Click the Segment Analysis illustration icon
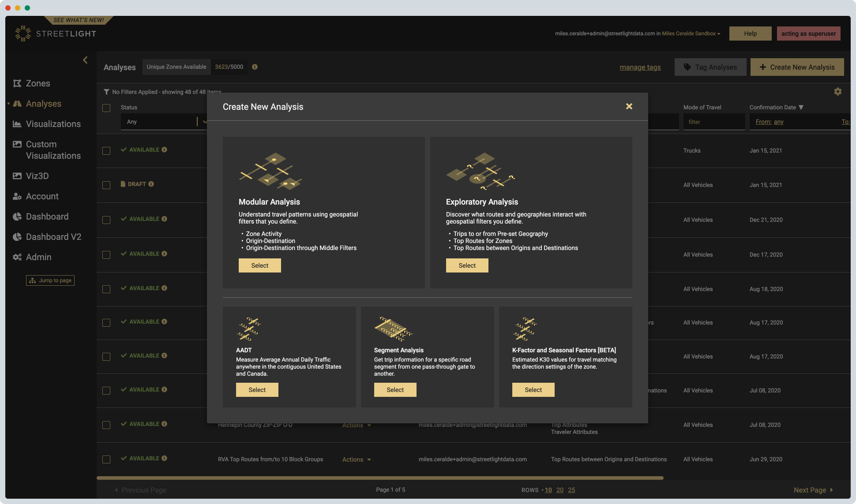This screenshot has width=856, height=504. (x=393, y=329)
